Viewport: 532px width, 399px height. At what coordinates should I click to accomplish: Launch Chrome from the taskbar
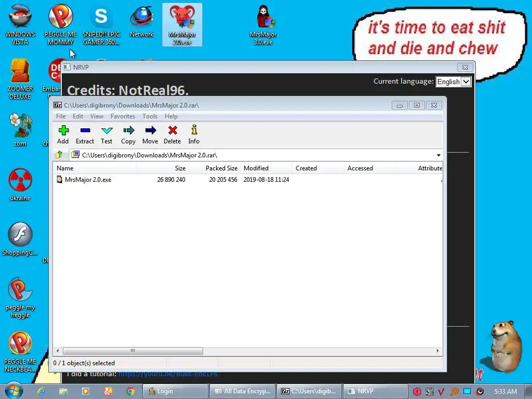pyautogui.click(x=130, y=391)
